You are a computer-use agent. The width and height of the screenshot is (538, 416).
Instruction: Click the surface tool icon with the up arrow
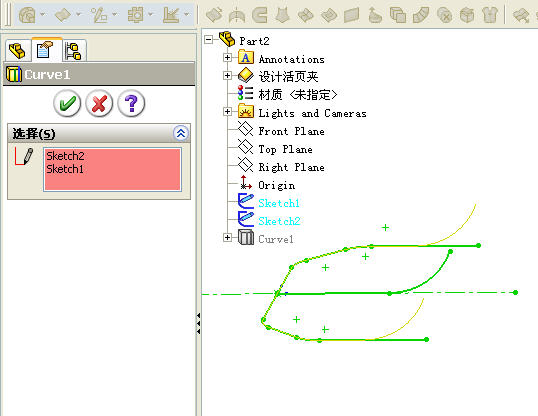(x=375, y=15)
